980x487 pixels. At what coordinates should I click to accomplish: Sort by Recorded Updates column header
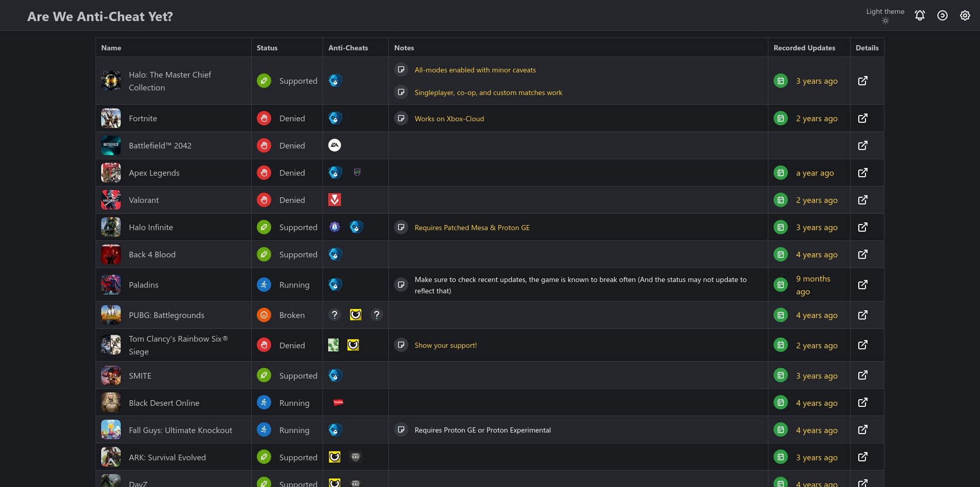click(x=804, y=48)
